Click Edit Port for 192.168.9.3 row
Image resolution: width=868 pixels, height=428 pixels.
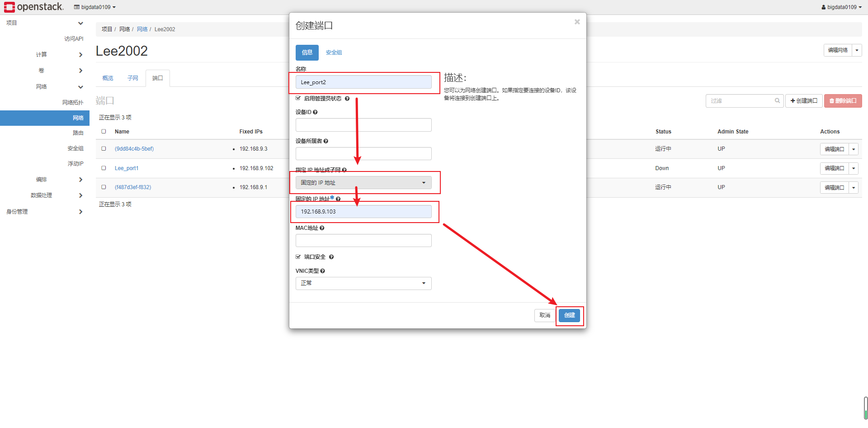coord(834,149)
